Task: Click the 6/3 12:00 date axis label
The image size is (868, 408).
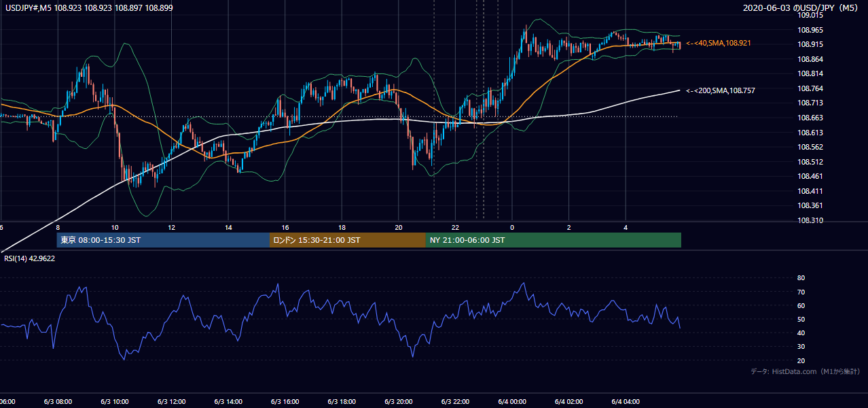Action: tap(172, 402)
